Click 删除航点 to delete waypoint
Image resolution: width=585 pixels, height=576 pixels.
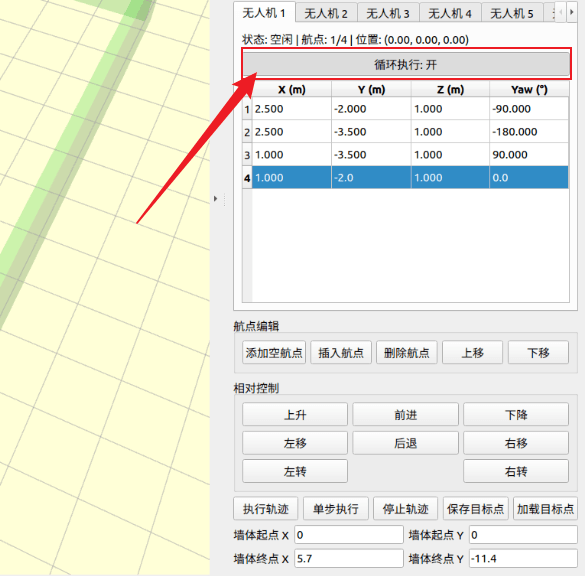point(407,353)
